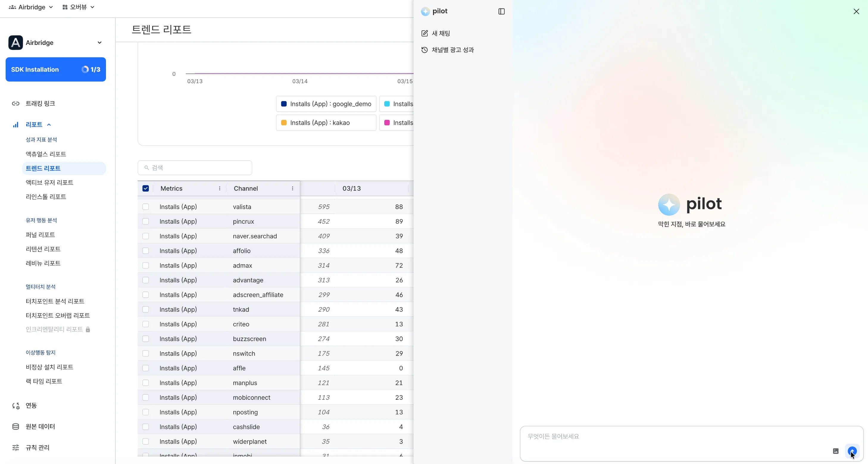Image resolution: width=868 pixels, height=464 pixels.
Task: Click the search magnifier icon
Action: [146, 168]
